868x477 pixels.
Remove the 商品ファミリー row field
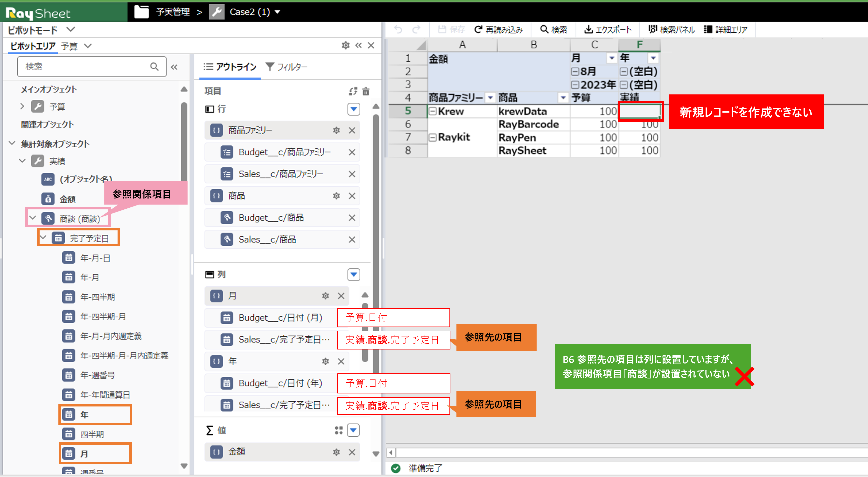click(x=352, y=130)
